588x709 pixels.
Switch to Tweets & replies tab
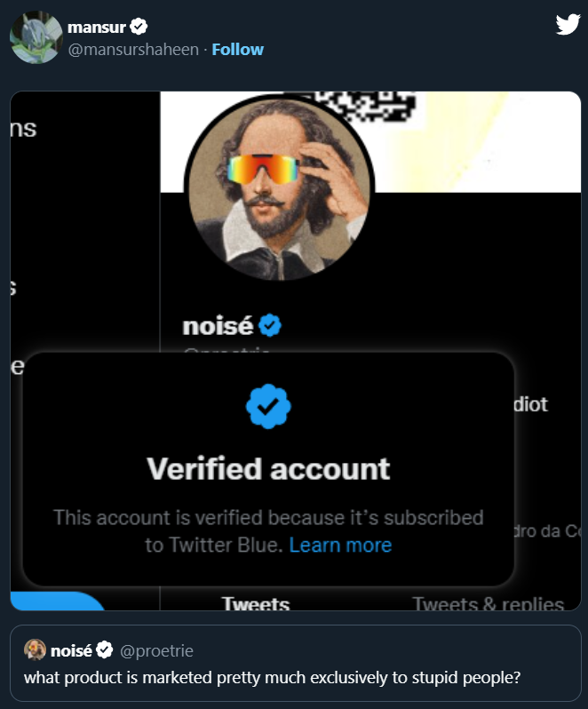point(488,604)
